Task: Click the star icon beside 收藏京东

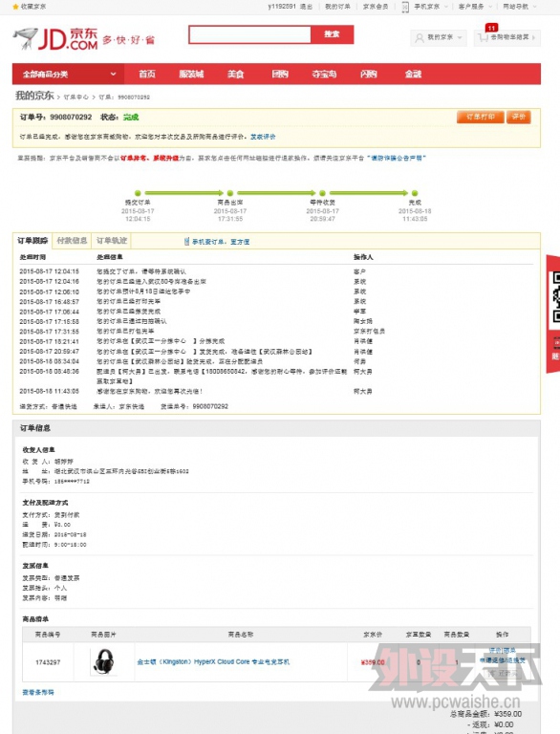Action: click(15, 7)
